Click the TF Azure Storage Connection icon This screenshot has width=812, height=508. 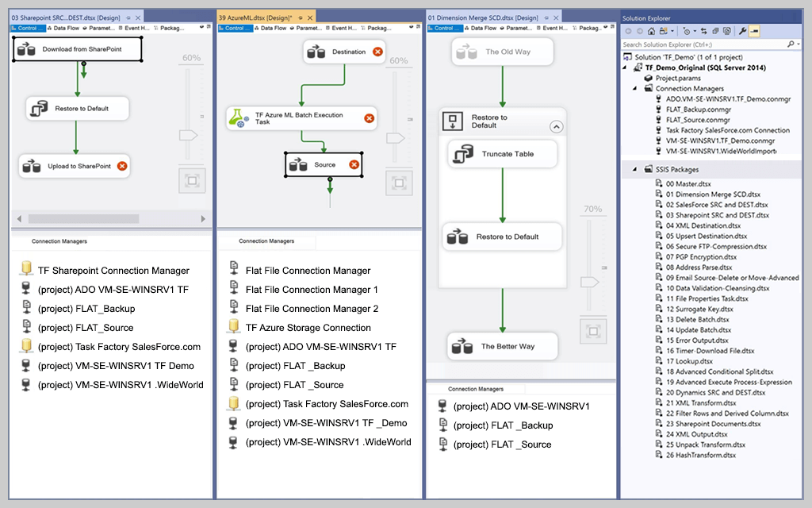[234, 326]
